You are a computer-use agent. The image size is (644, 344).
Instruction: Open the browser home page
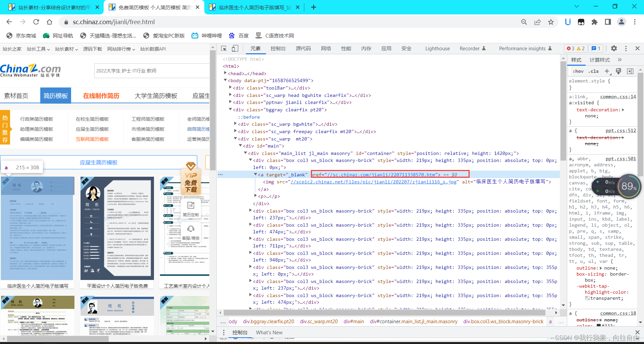click(x=49, y=22)
